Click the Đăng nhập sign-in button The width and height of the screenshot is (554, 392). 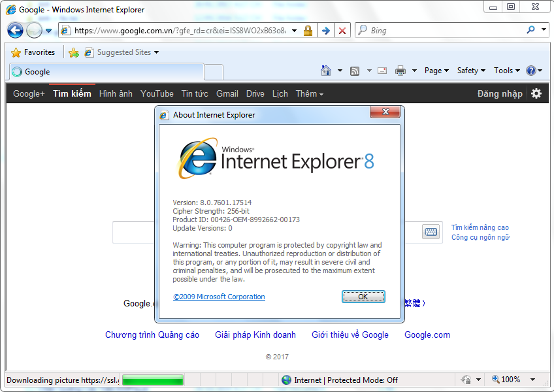click(x=500, y=93)
